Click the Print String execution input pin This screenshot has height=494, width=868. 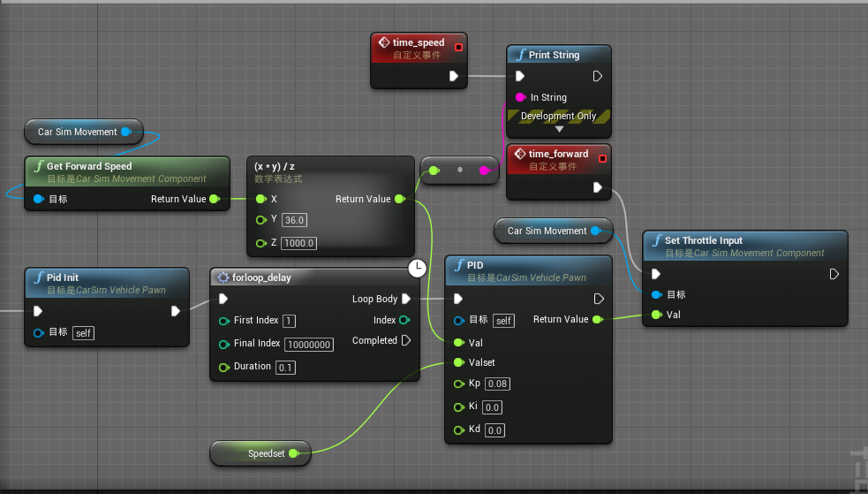pyautogui.click(x=519, y=76)
